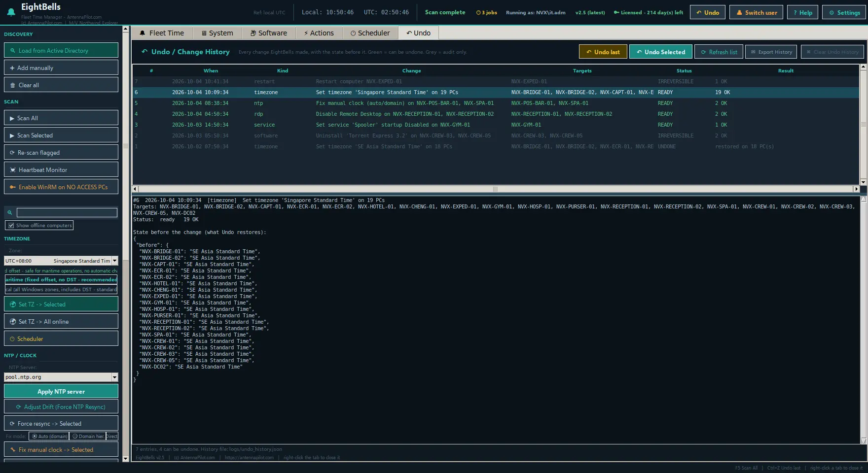
Task: Click the globe icon on Set TZ Selected
Action: pos(13,304)
